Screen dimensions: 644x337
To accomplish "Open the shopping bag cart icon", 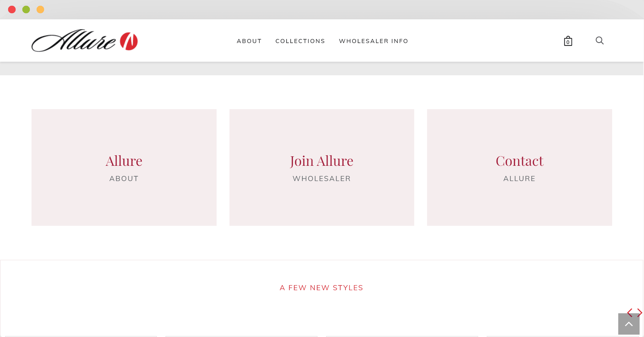I will point(568,41).
